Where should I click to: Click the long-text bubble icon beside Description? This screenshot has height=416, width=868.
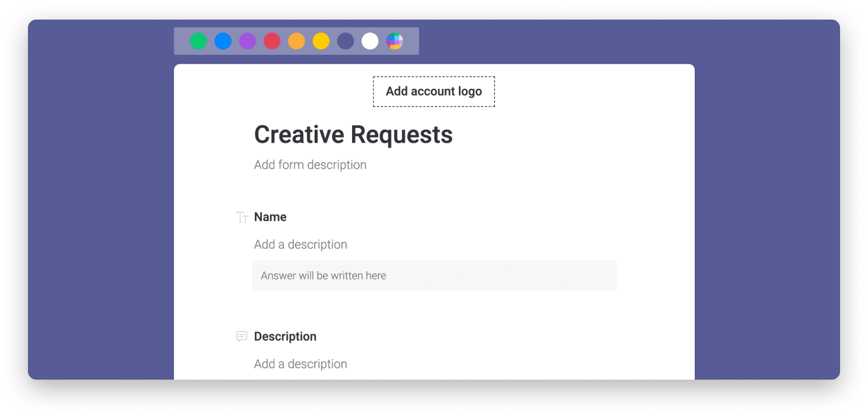tap(242, 336)
